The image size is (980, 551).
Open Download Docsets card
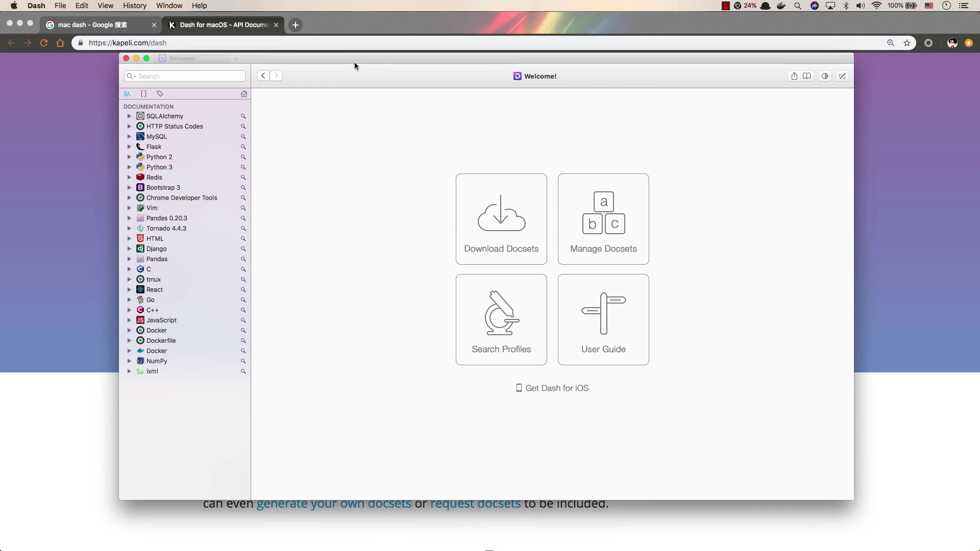click(501, 219)
